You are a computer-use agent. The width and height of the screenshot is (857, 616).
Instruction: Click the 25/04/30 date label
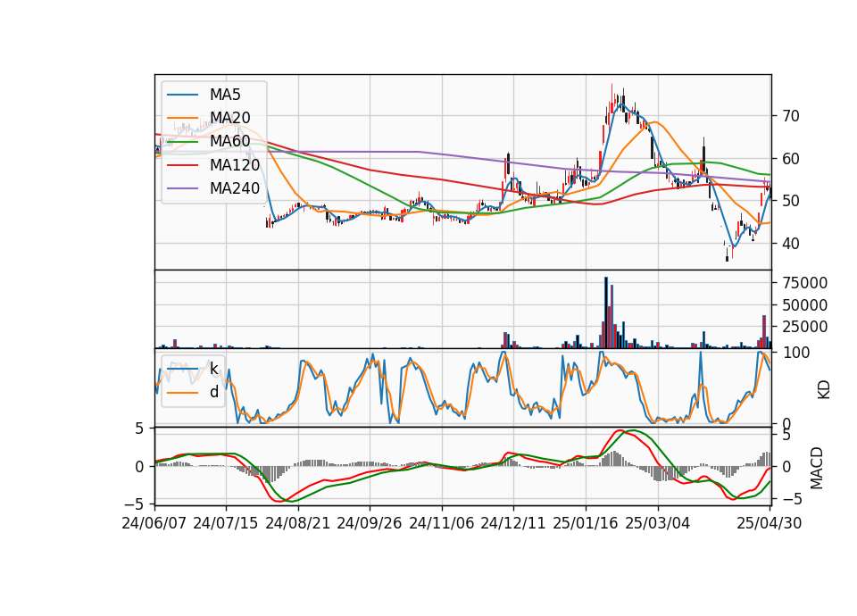770,523
